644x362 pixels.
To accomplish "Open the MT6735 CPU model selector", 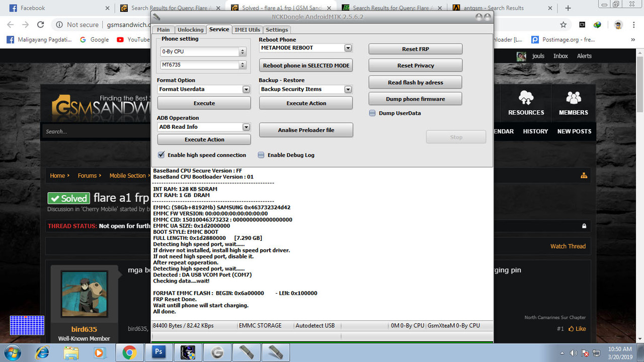I will coord(203,65).
